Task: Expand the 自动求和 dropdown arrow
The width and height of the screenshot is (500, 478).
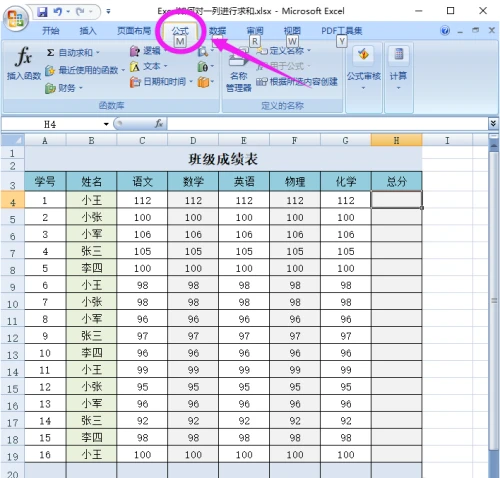Action: [98, 53]
